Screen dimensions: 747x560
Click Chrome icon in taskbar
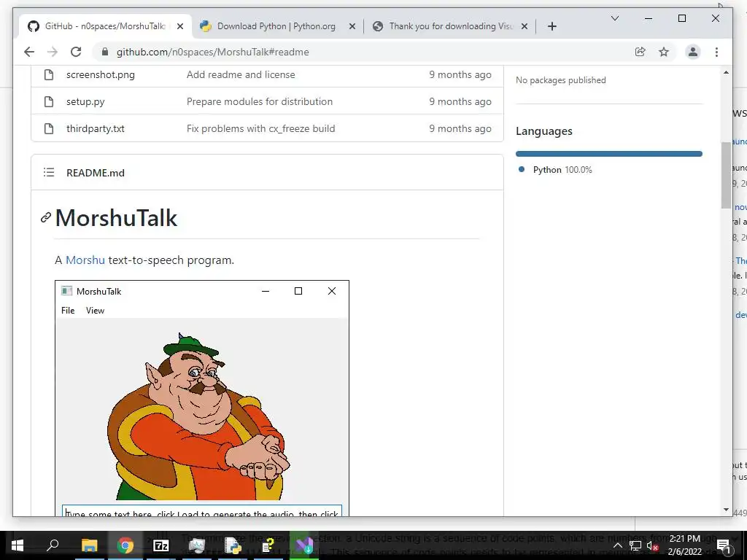click(125, 545)
